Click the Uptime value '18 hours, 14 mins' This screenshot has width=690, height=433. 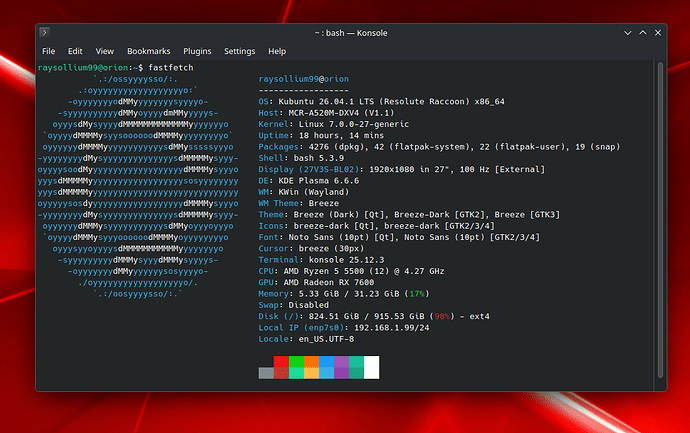(x=341, y=136)
